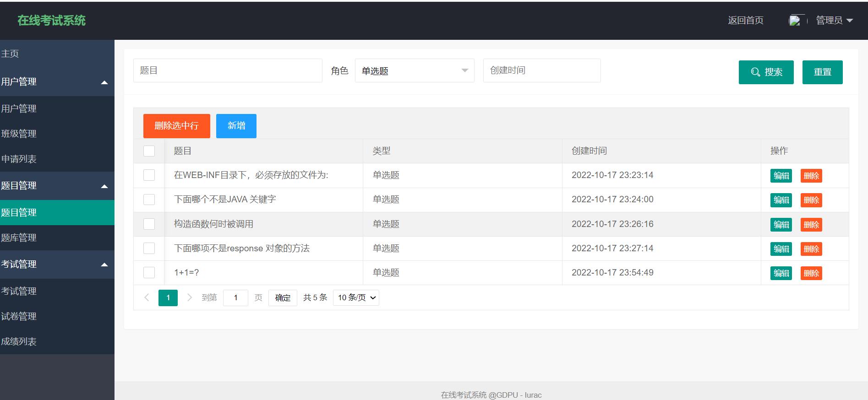Open the 题库管理 menu item
This screenshot has width=868, height=400.
57,238
